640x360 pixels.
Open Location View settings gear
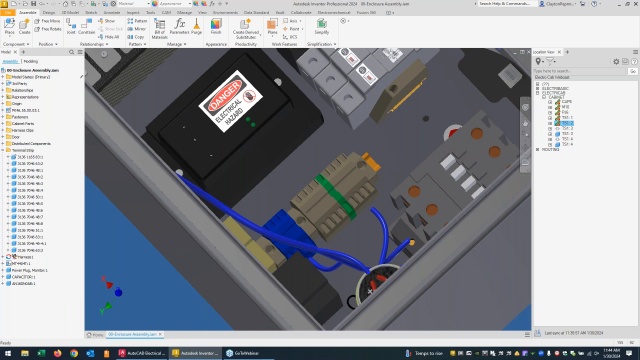(616, 62)
